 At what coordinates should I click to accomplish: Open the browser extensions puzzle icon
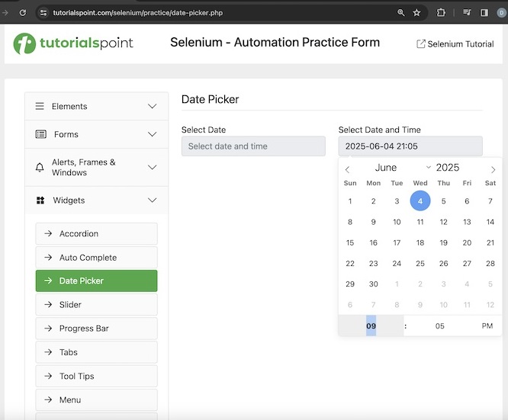pos(441,13)
